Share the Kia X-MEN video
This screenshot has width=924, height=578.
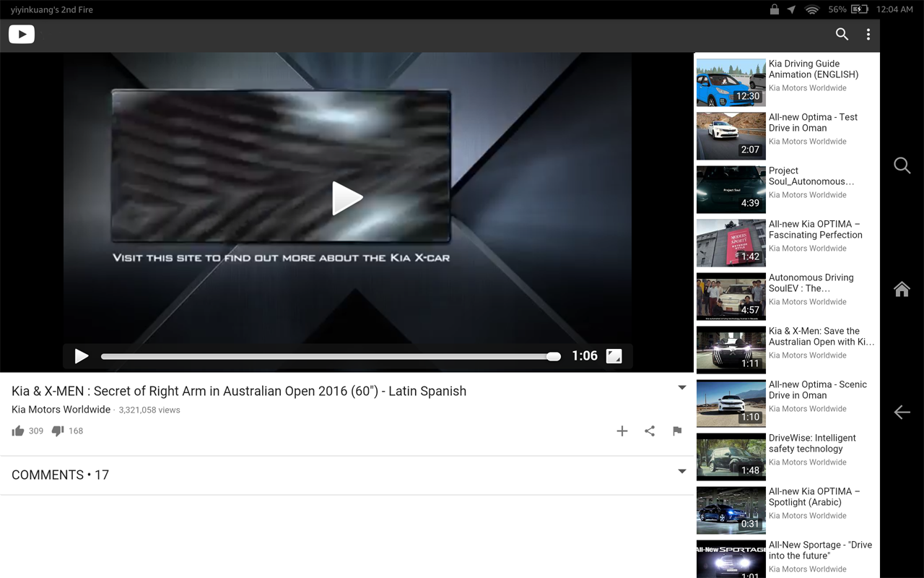click(649, 431)
